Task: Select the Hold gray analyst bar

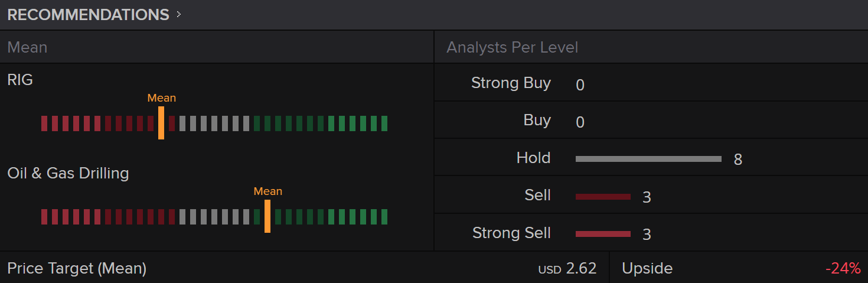Action: coord(648,159)
